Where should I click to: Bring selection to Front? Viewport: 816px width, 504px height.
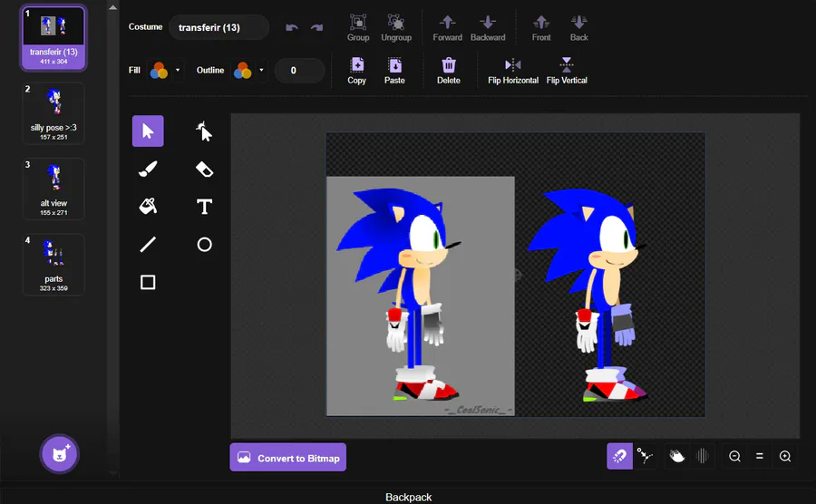click(x=541, y=27)
